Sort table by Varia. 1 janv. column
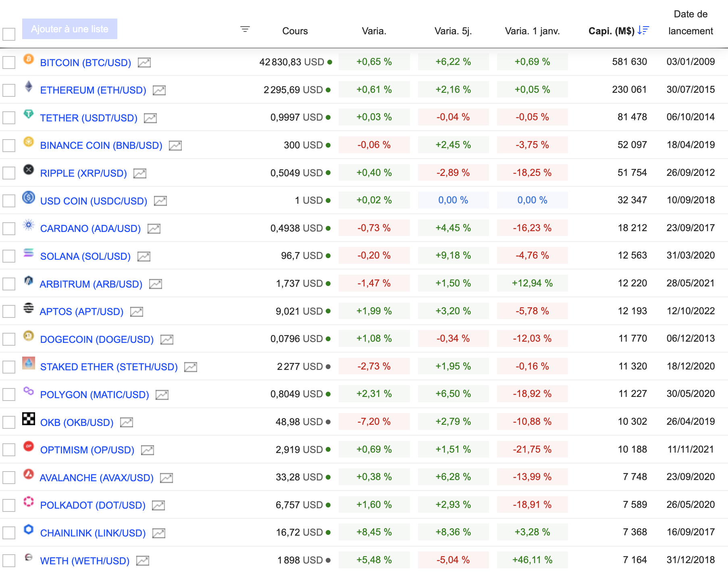 click(532, 31)
